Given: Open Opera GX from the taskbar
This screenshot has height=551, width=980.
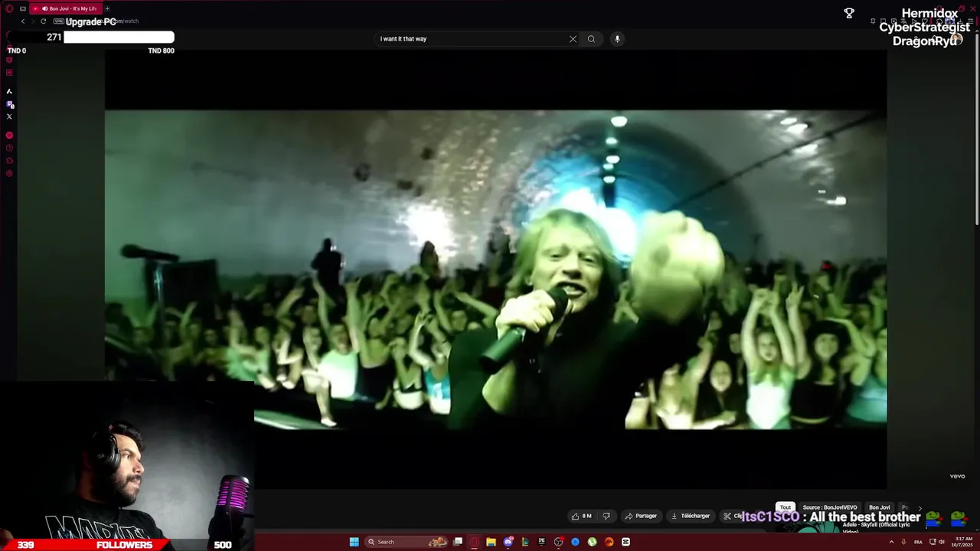Looking at the screenshot, I should 474,542.
